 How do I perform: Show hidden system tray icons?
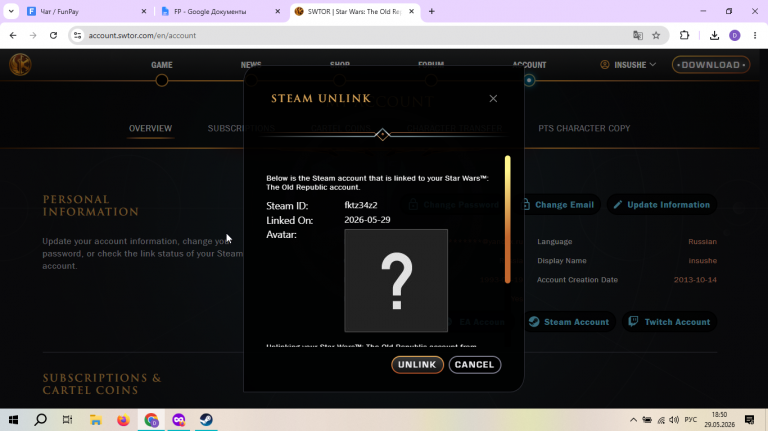click(x=633, y=420)
